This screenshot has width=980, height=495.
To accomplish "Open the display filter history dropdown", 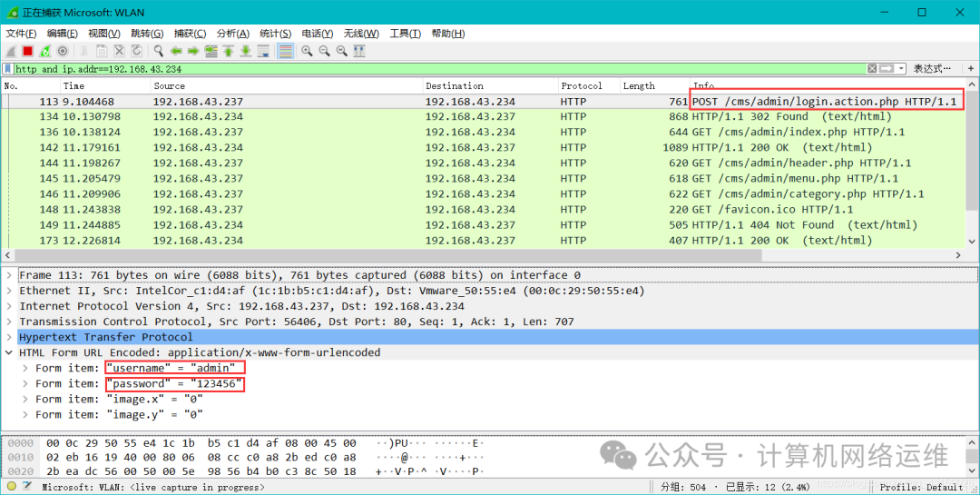I will coord(901,69).
